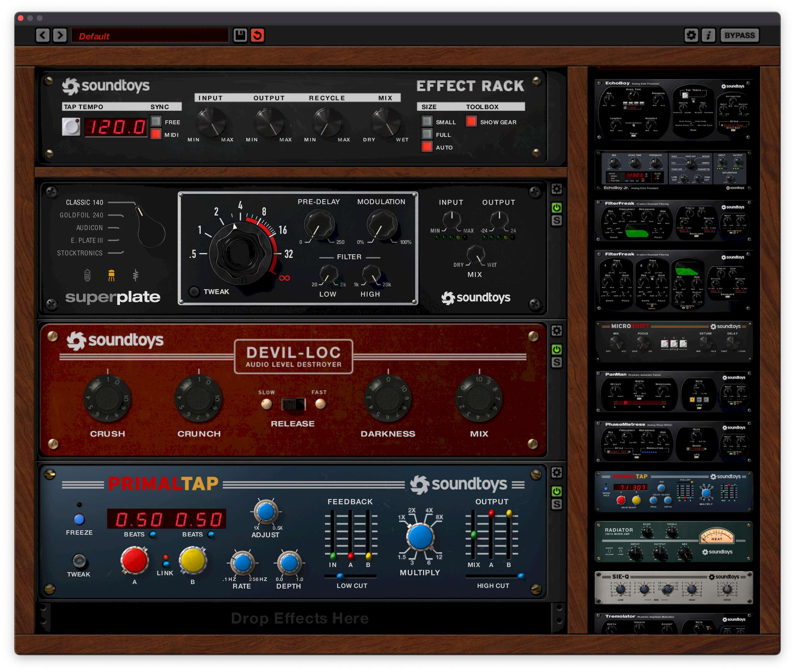Open the Default preset name menu
This screenshot has width=795, height=672.
(150, 36)
